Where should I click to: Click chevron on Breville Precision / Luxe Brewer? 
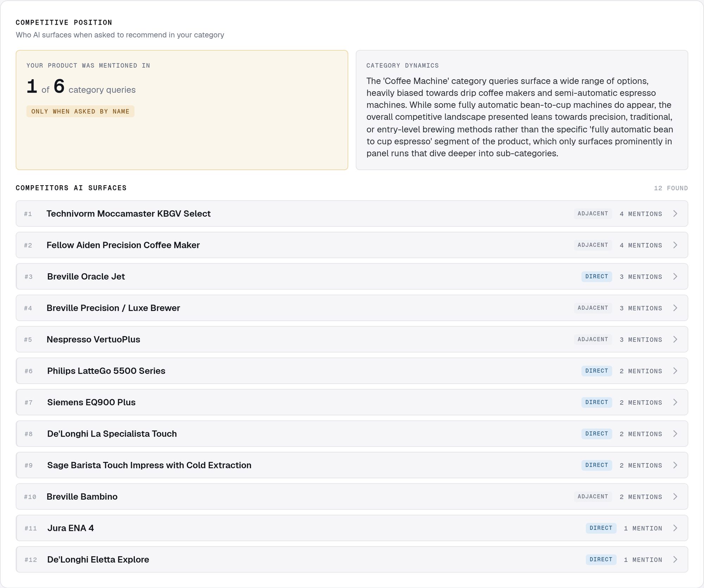[x=675, y=308]
